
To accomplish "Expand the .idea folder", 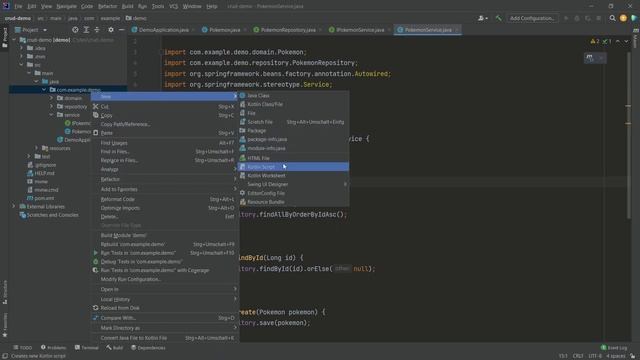I will [22, 48].
